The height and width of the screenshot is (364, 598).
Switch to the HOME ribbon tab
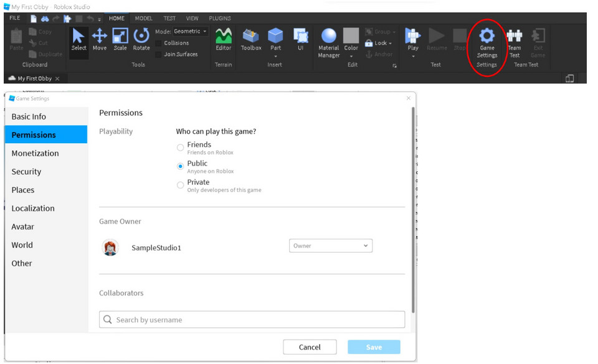[116, 18]
